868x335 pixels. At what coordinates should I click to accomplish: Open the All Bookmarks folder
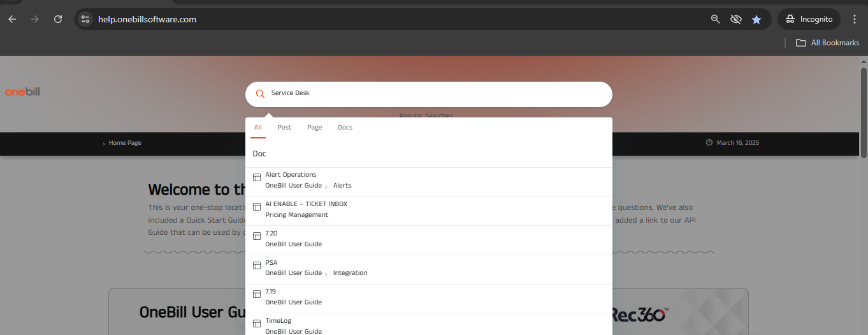[x=827, y=43]
